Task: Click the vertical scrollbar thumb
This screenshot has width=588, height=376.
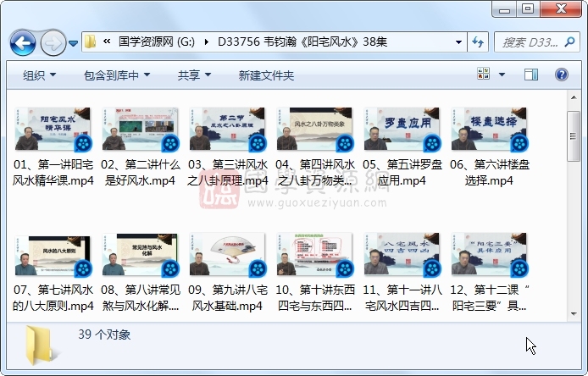Action: click(x=574, y=136)
